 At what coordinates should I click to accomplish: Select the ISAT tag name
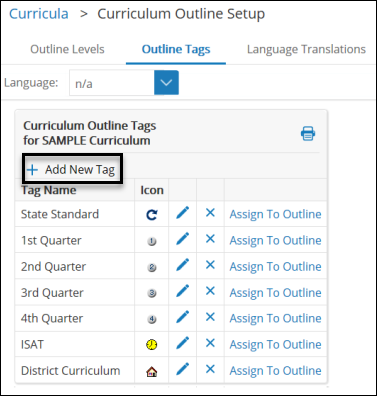point(32,344)
